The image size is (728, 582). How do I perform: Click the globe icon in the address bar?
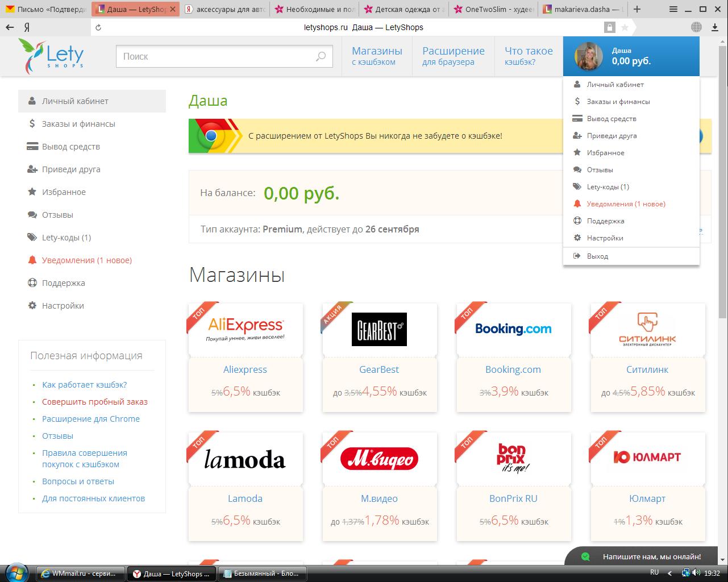(x=696, y=27)
